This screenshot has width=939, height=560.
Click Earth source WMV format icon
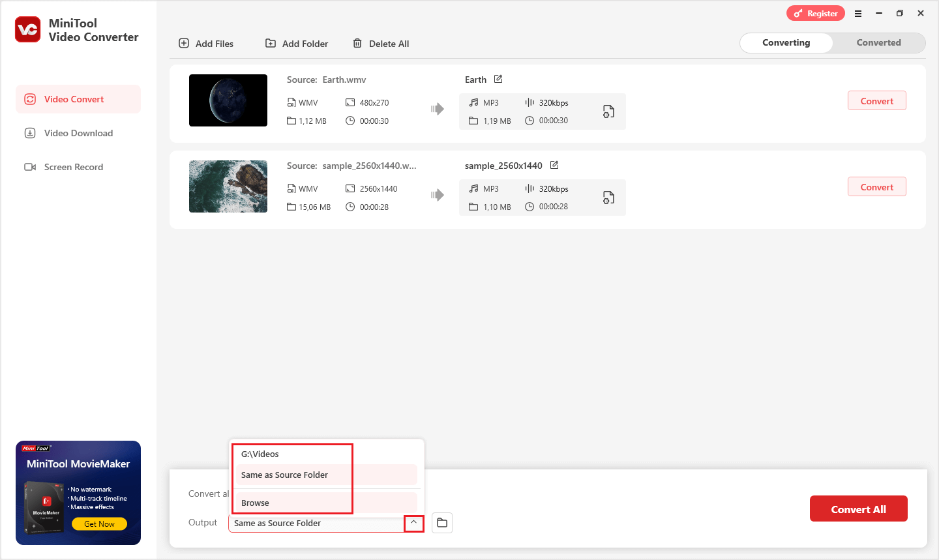[x=291, y=102]
